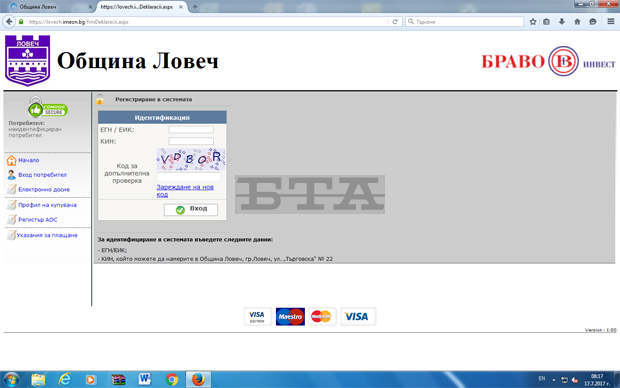
Task: Click the Firefox back arrow button
Action: click(x=9, y=22)
